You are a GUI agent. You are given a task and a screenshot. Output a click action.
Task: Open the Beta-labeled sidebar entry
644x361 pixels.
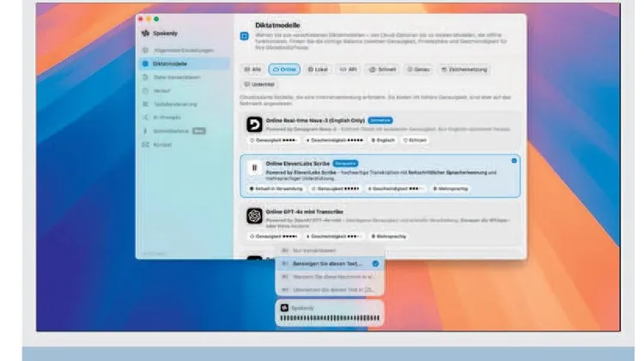point(184,131)
